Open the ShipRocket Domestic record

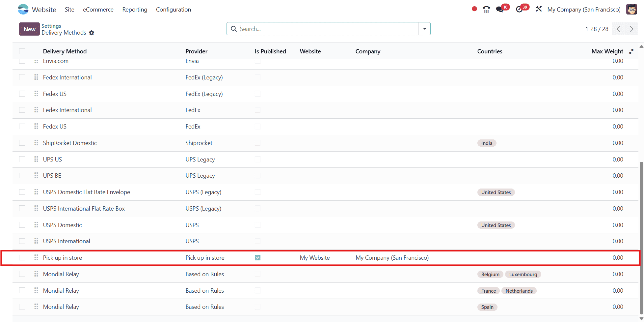70,143
